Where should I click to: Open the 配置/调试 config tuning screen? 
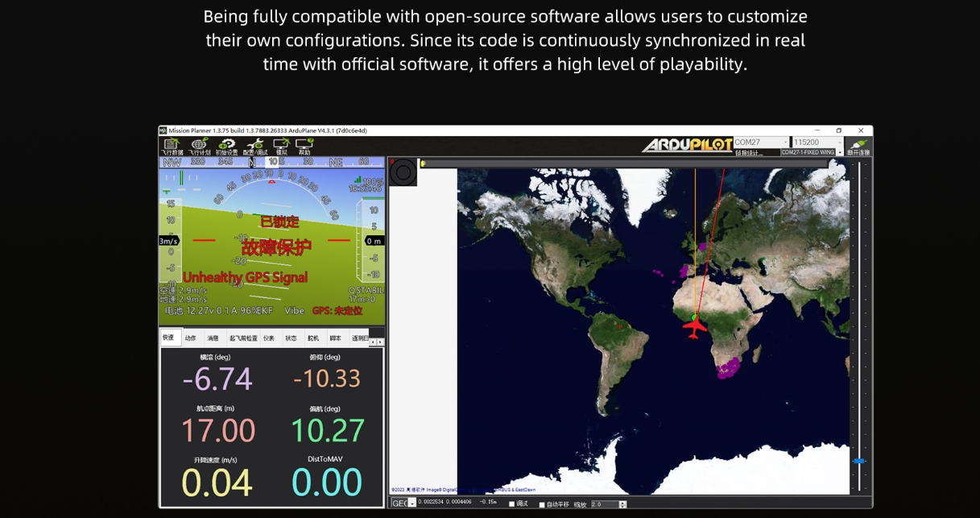click(256, 146)
